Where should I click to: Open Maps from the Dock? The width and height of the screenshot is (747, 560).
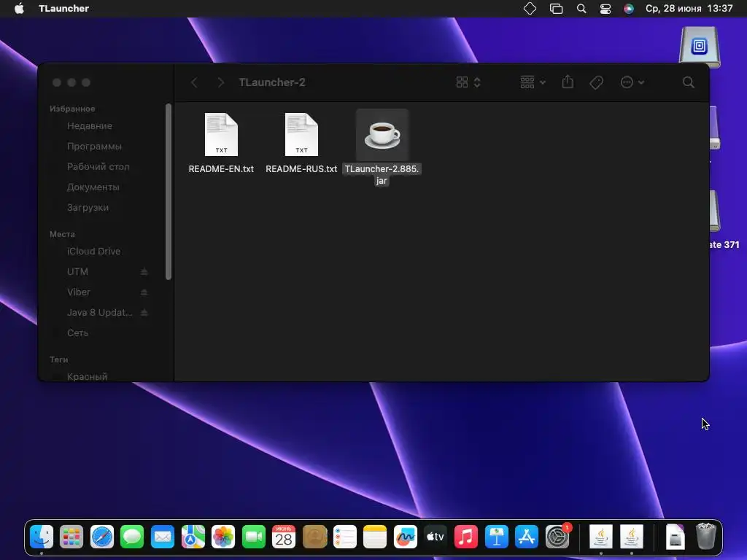click(193, 537)
